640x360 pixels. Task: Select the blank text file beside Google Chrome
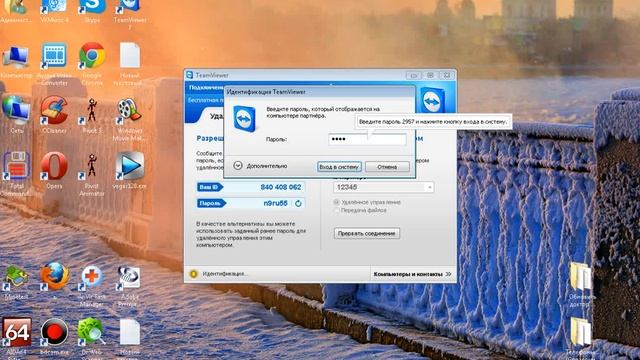[130, 55]
